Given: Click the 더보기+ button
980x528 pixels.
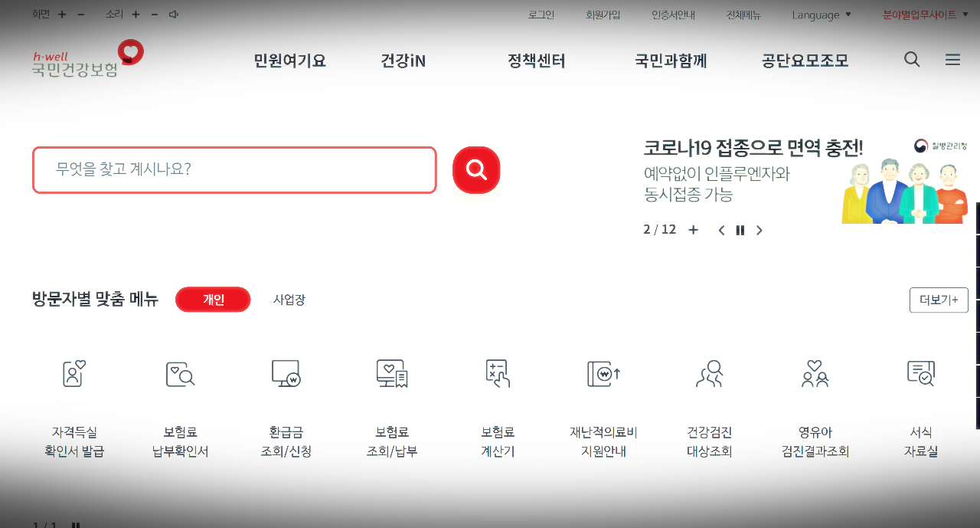Looking at the screenshot, I should pos(939,300).
